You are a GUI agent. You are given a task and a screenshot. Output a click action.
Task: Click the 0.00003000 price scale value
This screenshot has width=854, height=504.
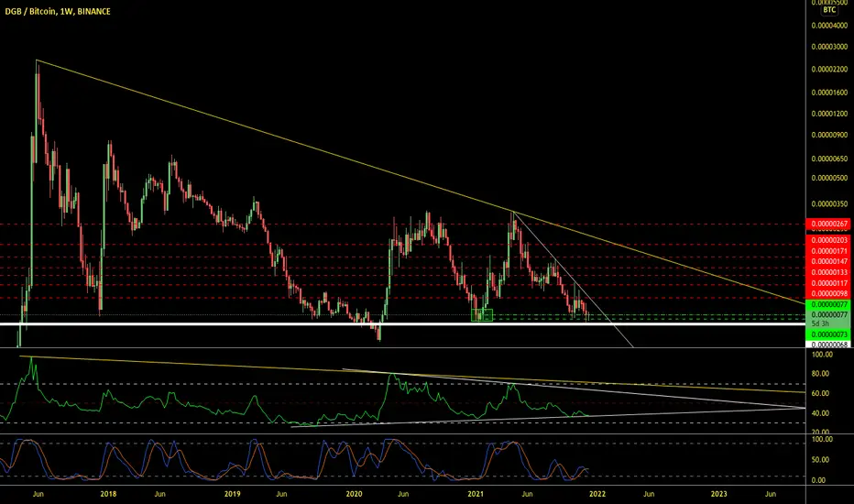pos(829,47)
